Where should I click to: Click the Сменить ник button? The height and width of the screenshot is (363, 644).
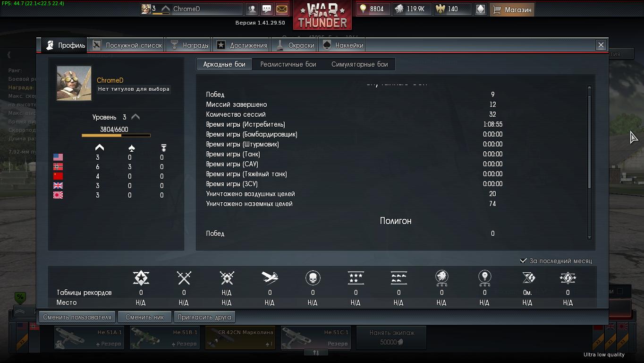click(x=145, y=317)
